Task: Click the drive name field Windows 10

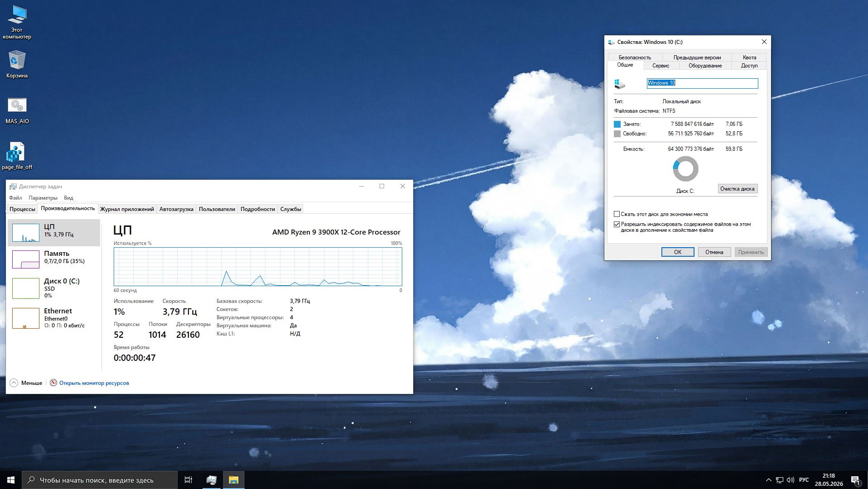Action: click(x=702, y=83)
